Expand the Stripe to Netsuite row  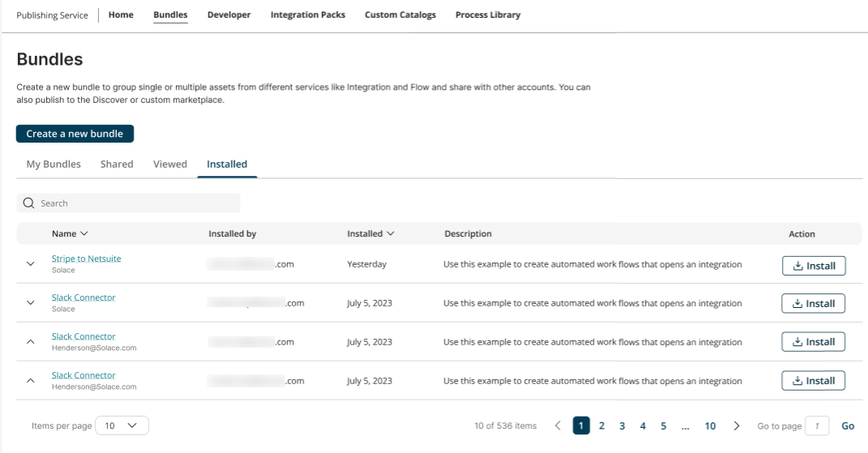pos(31,264)
